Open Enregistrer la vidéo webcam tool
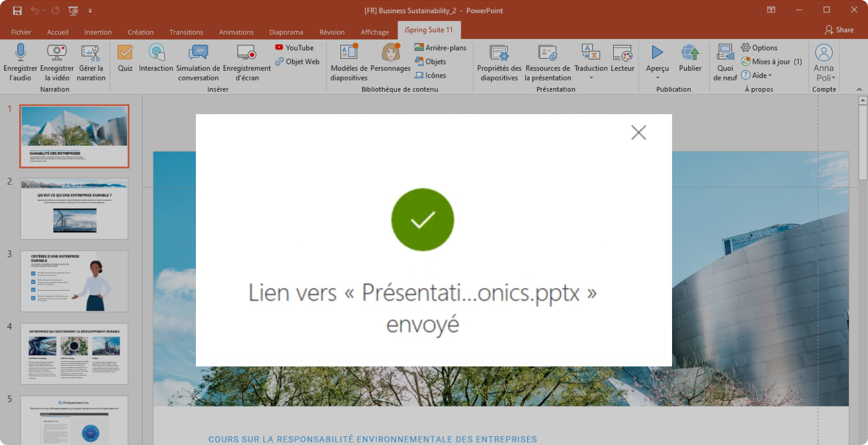 tap(56, 53)
